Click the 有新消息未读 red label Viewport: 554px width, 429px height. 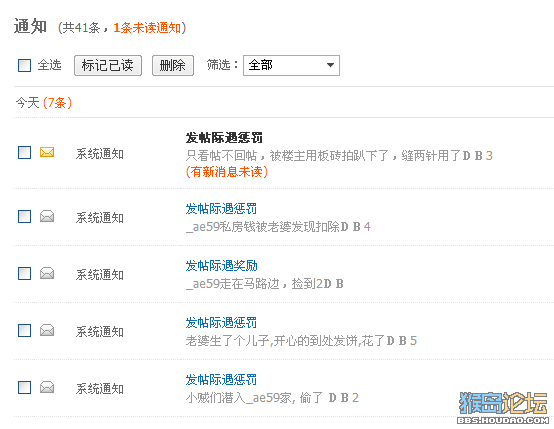[227, 172]
